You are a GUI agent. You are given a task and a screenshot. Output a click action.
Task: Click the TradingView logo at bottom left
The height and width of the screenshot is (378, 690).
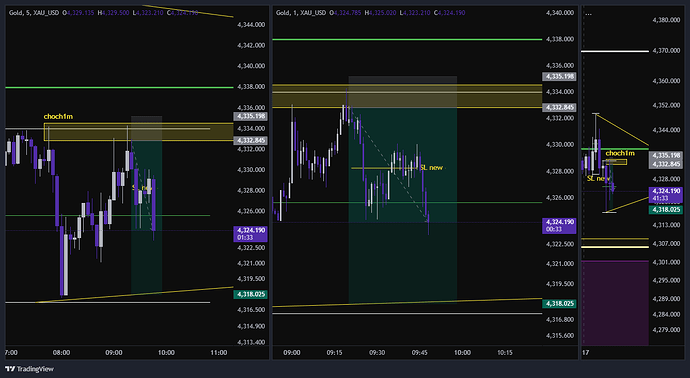(x=29, y=369)
